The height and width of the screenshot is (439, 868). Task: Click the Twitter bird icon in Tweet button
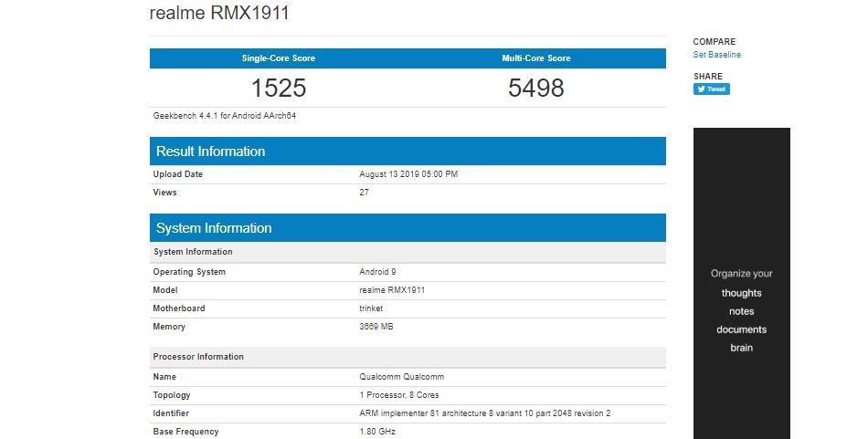coord(701,89)
